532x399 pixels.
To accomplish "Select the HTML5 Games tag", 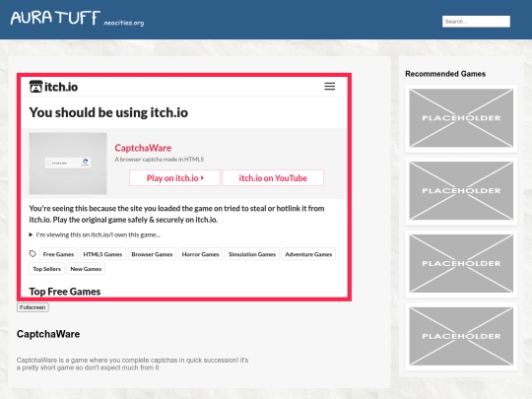I will [x=102, y=254].
